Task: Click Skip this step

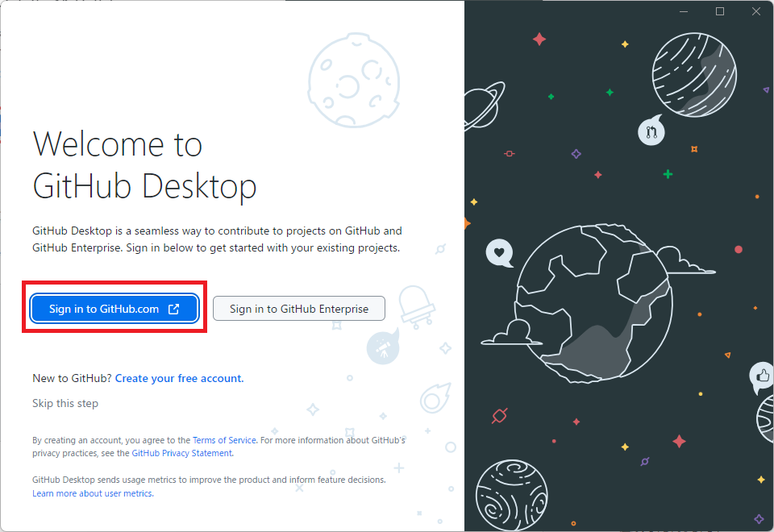Action: coord(65,403)
